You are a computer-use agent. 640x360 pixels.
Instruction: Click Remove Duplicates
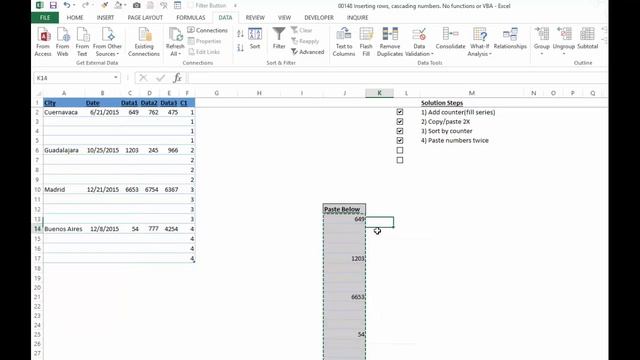[x=390, y=42]
